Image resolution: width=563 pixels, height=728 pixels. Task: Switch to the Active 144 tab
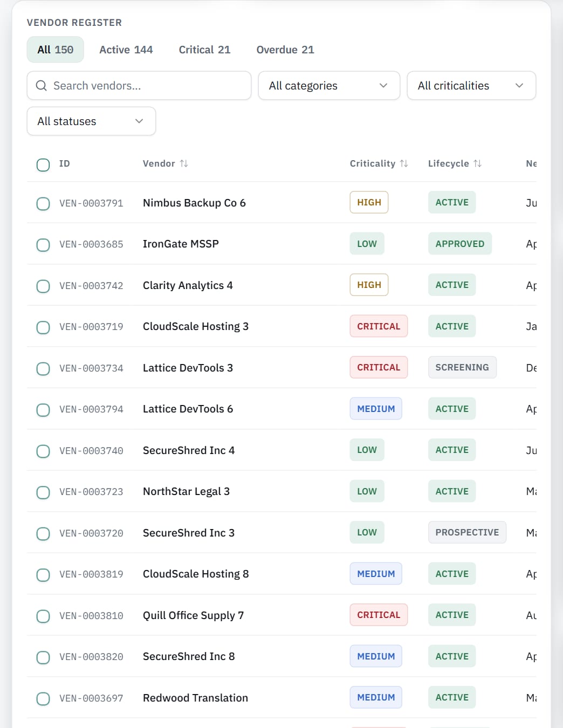(126, 50)
